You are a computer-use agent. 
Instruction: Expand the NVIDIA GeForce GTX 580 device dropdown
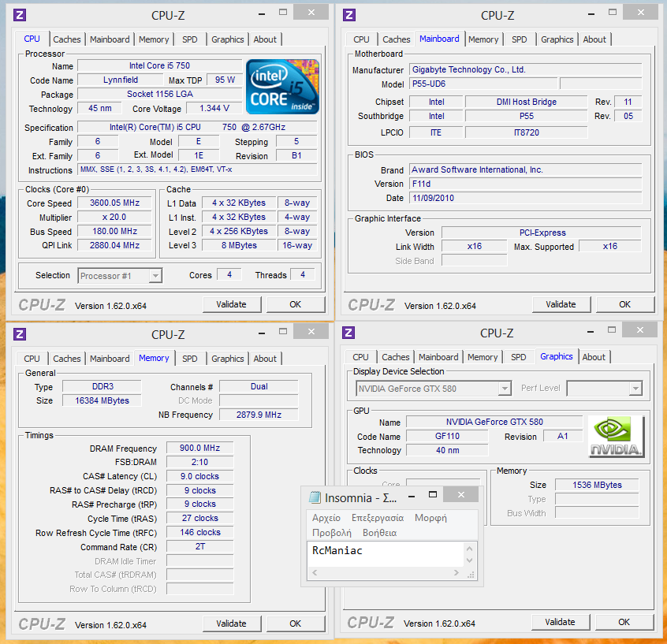(x=504, y=389)
